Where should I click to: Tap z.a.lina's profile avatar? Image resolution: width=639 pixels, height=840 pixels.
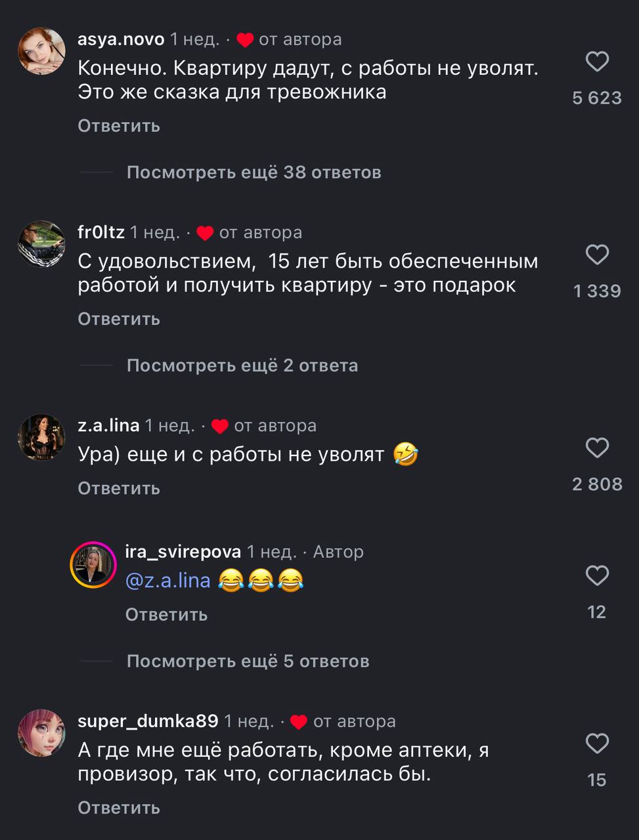click(x=41, y=437)
